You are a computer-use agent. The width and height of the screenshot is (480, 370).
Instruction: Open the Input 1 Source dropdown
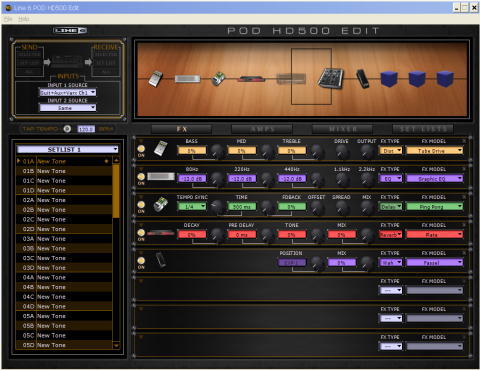pos(68,92)
